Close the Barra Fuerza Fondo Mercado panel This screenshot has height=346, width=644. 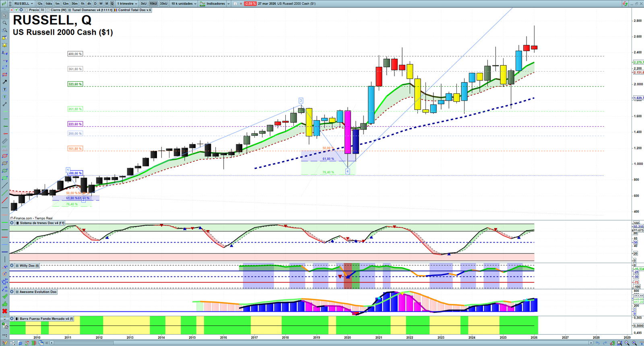pyautogui.click(x=12, y=319)
